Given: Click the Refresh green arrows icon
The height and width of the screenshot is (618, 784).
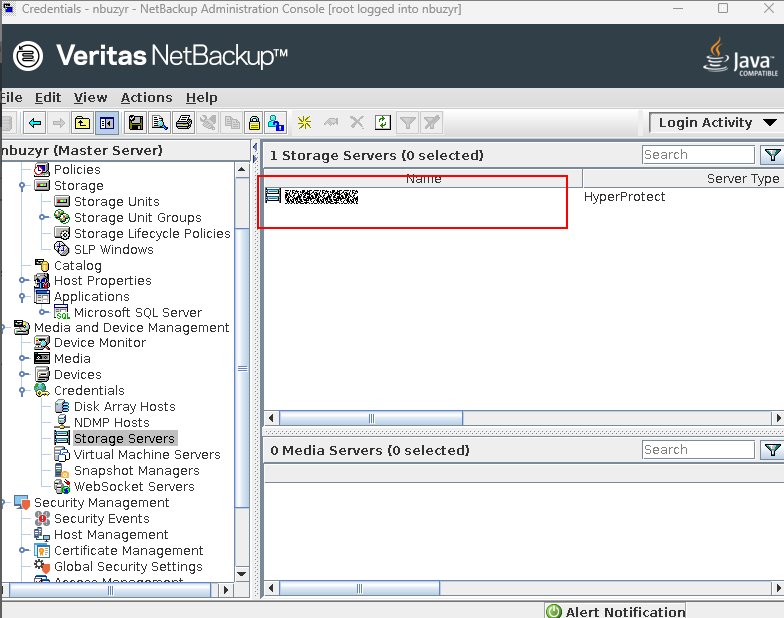Looking at the screenshot, I should (x=383, y=122).
